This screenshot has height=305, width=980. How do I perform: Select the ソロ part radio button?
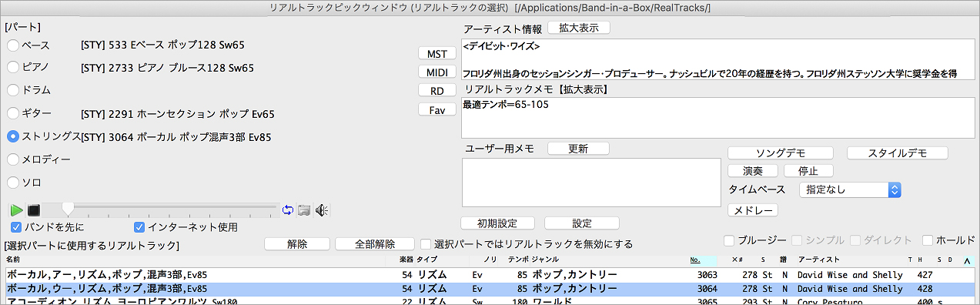[x=13, y=183]
